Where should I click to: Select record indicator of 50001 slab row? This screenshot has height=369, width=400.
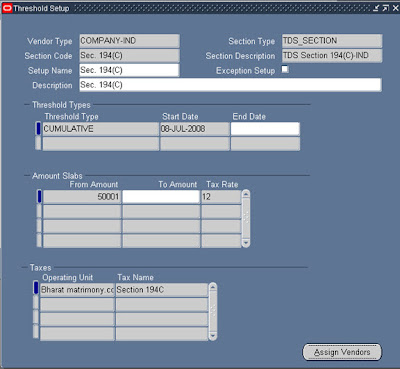click(x=39, y=197)
